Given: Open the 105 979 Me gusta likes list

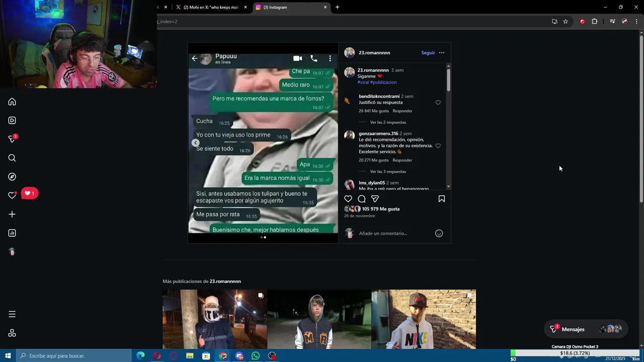Looking at the screenshot, I should [x=381, y=209].
